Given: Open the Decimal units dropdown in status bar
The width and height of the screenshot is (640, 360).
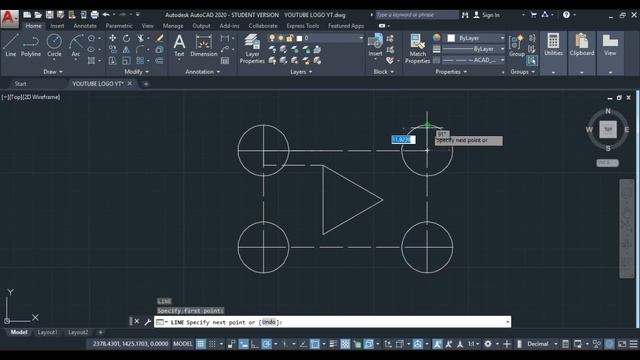Looking at the screenshot, I should (x=541, y=344).
